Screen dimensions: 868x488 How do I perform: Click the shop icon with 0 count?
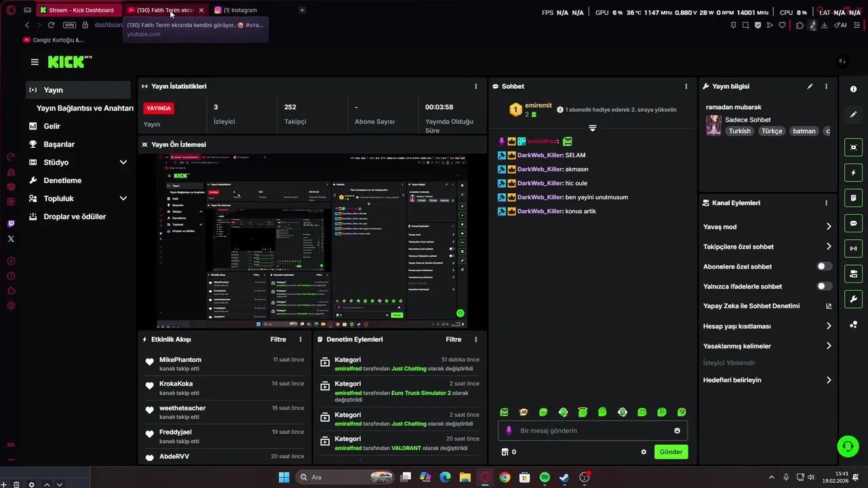505,452
